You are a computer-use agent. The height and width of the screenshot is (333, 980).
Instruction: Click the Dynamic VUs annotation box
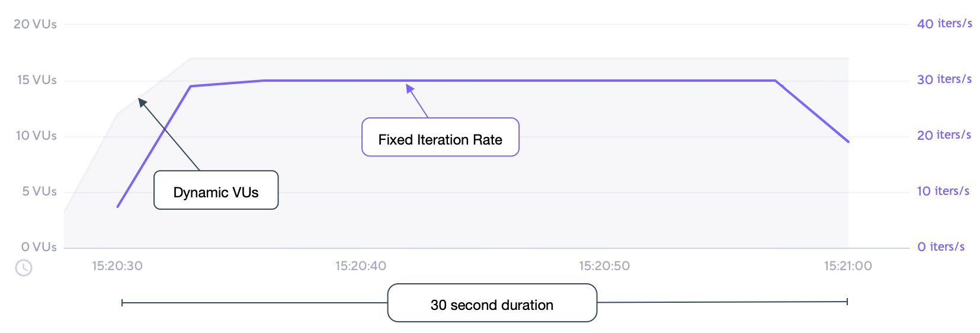point(216,190)
